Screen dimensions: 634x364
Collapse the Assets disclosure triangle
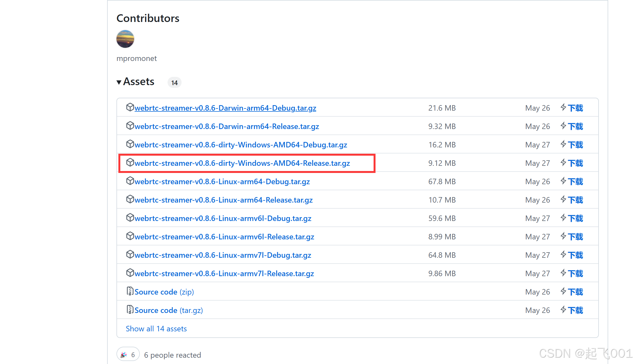pyautogui.click(x=119, y=82)
